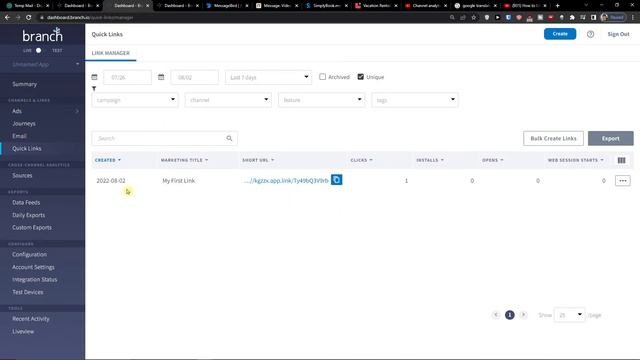Click the end date field 08/02
Viewport: 640px width, 360px height.
tap(194, 77)
